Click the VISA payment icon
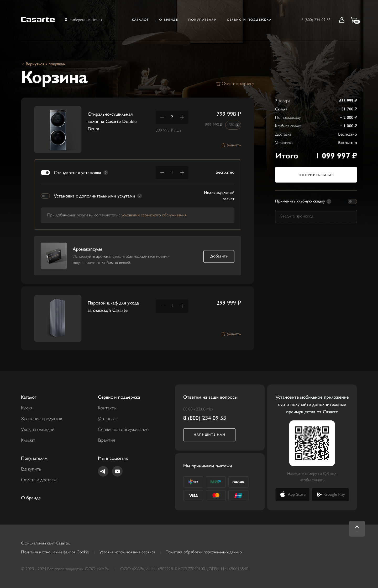This screenshot has width=378, height=588. (x=193, y=496)
